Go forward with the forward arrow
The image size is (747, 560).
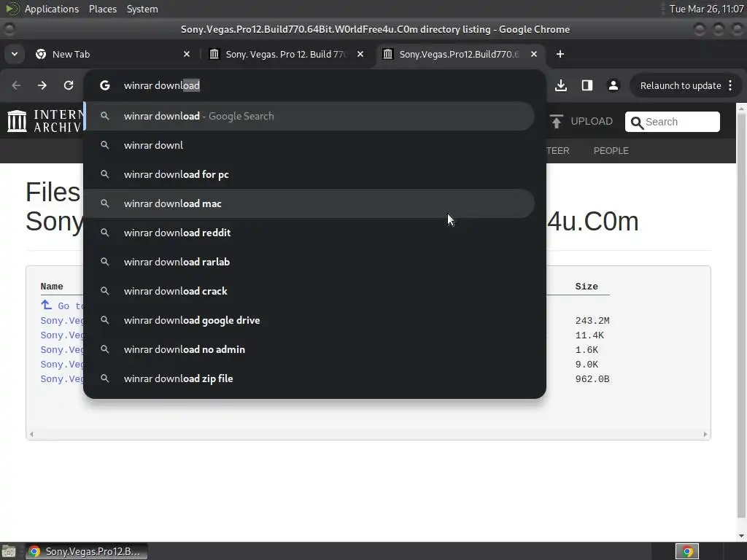pyautogui.click(x=42, y=85)
